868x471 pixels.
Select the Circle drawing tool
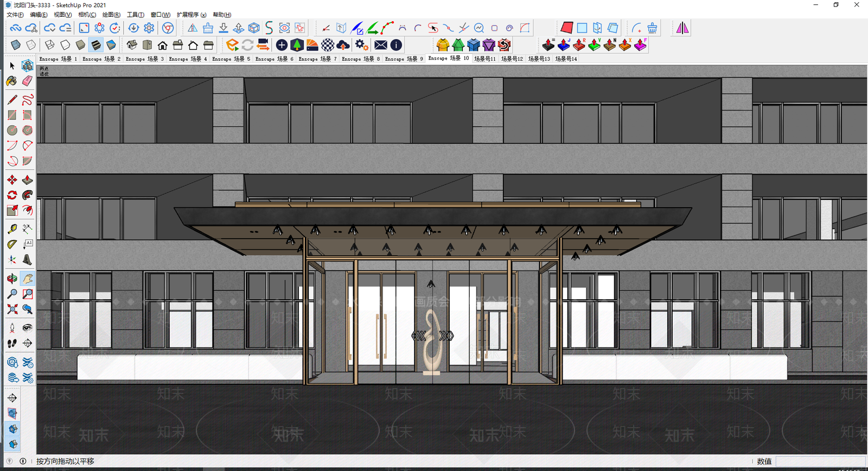click(x=12, y=130)
